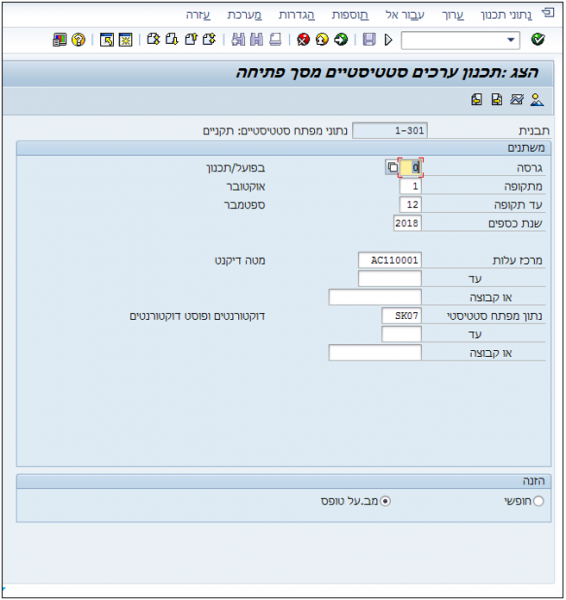Click the text אוקטובר
Viewport: 566px width, 600px height.
coord(246,187)
